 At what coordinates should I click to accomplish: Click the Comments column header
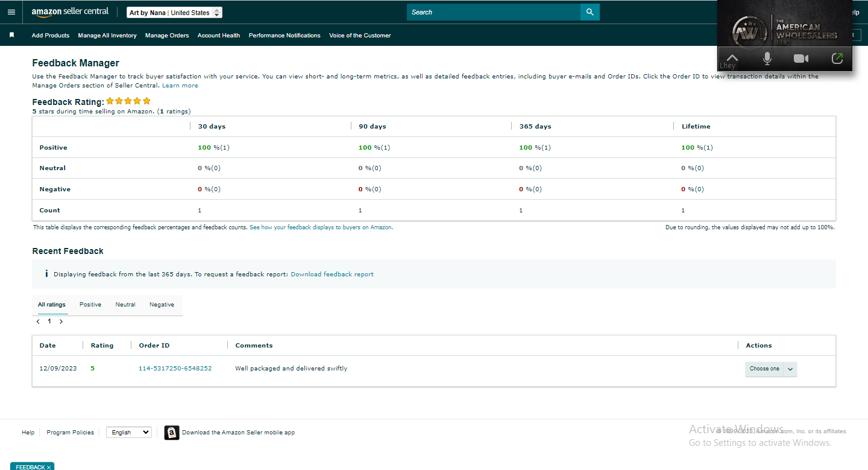tap(254, 346)
